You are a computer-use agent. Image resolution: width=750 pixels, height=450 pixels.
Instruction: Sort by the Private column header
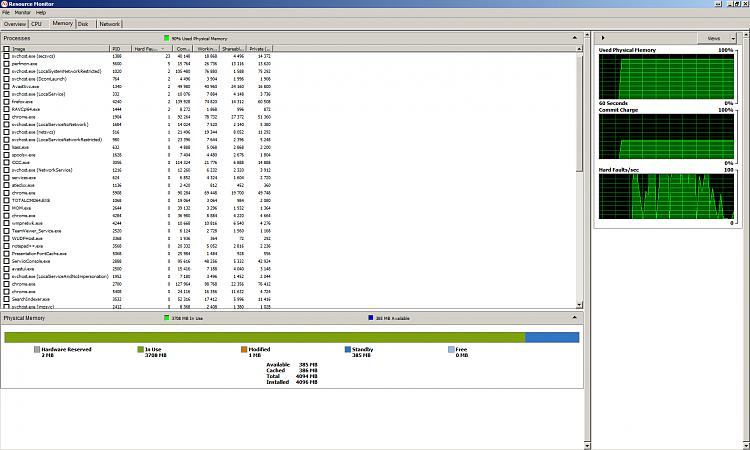tap(260, 49)
